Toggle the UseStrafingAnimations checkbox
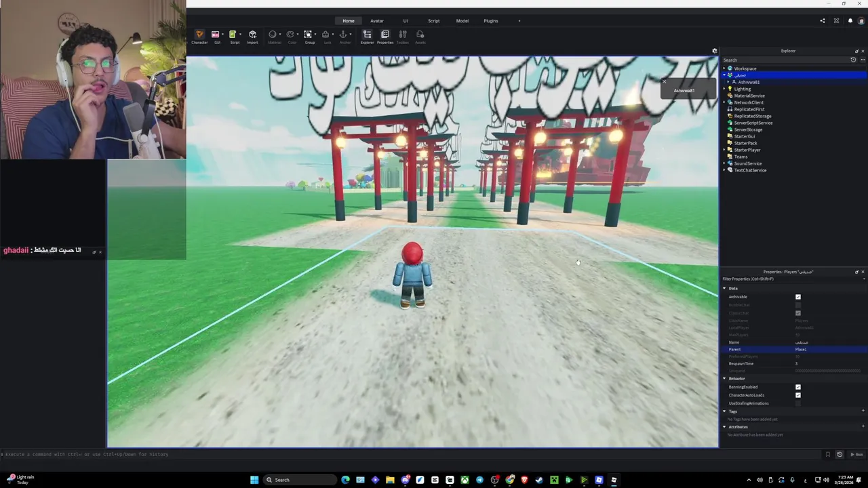The image size is (868, 488). [x=798, y=403]
